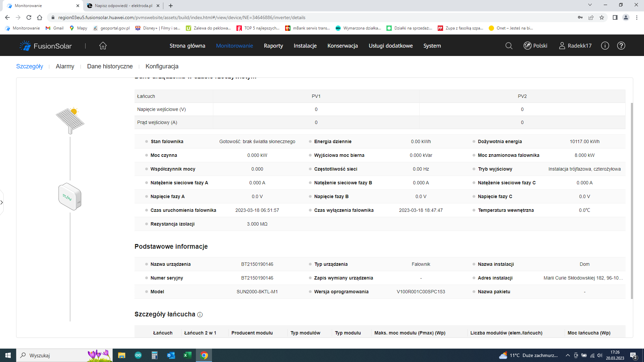Change language via Polski globe selector
Image resolution: width=644 pixels, height=362 pixels.
coord(535,46)
